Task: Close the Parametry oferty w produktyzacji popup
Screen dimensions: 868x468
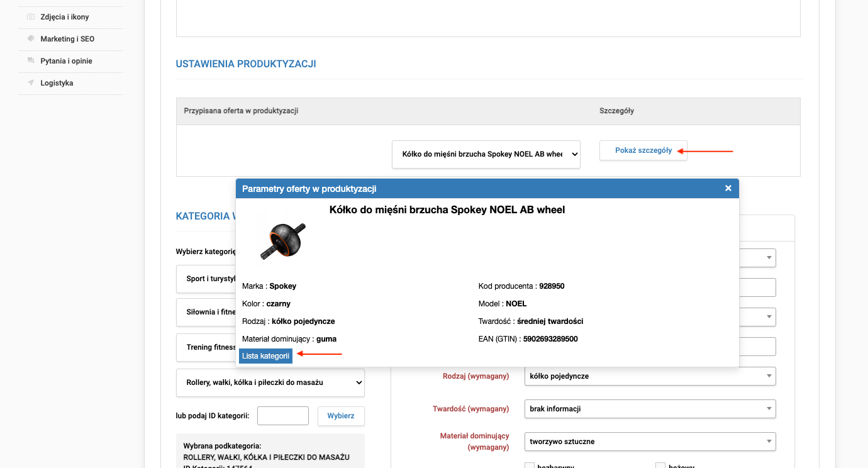Action: (728, 188)
